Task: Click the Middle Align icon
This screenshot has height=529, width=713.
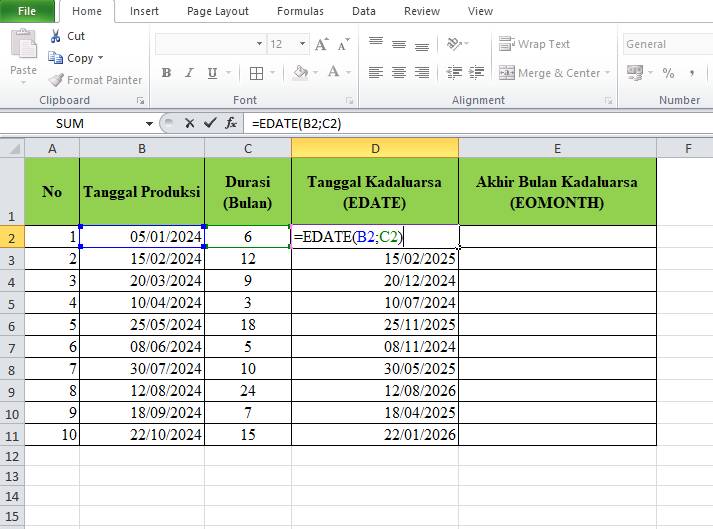Action: click(399, 44)
